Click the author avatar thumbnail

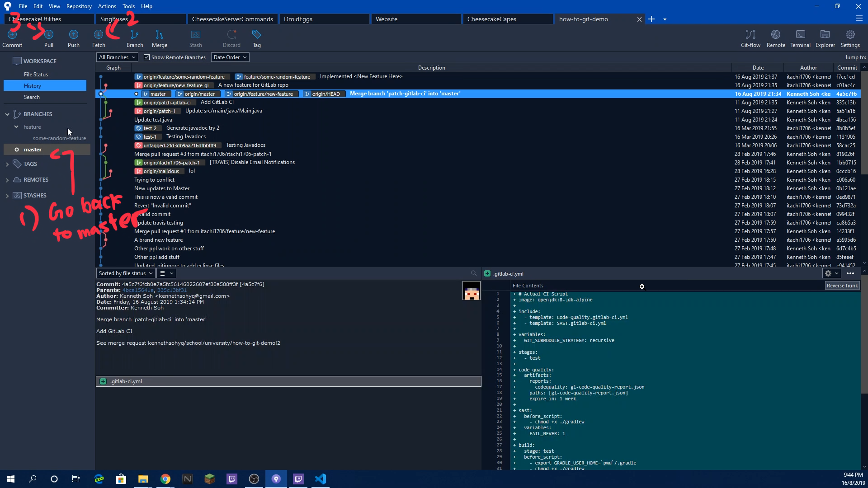(472, 291)
